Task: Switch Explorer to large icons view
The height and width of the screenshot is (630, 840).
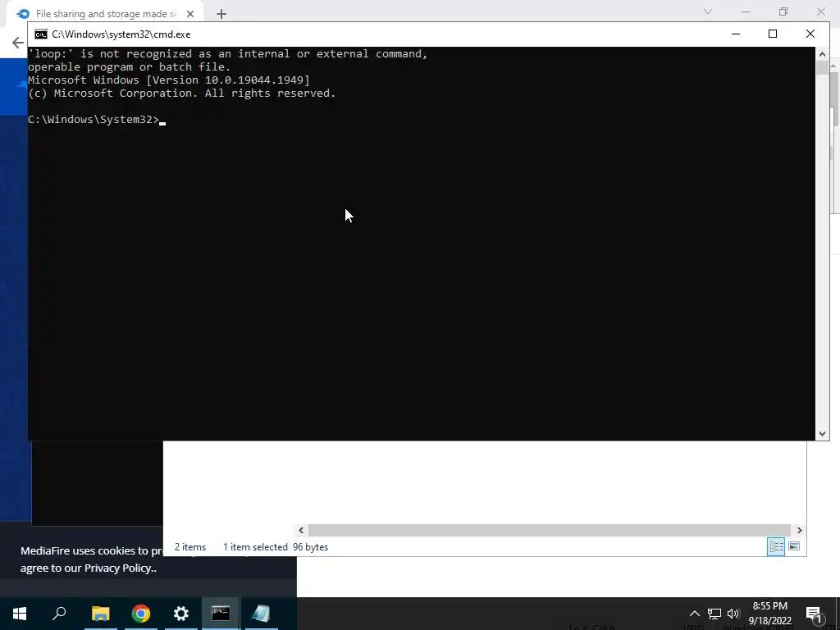Action: [794, 546]
